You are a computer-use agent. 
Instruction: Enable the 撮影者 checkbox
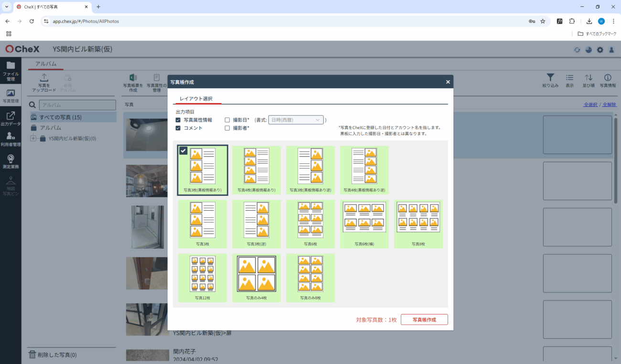point(227,128)
